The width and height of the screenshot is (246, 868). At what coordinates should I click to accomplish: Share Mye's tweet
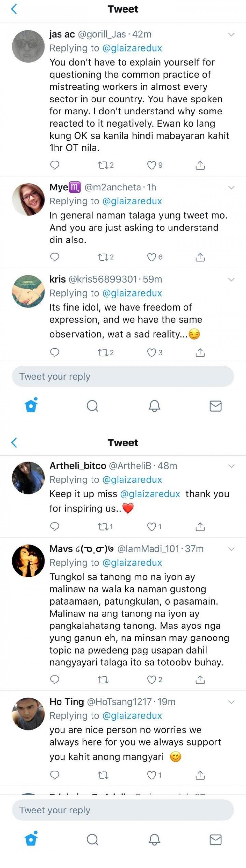[200, 257]
